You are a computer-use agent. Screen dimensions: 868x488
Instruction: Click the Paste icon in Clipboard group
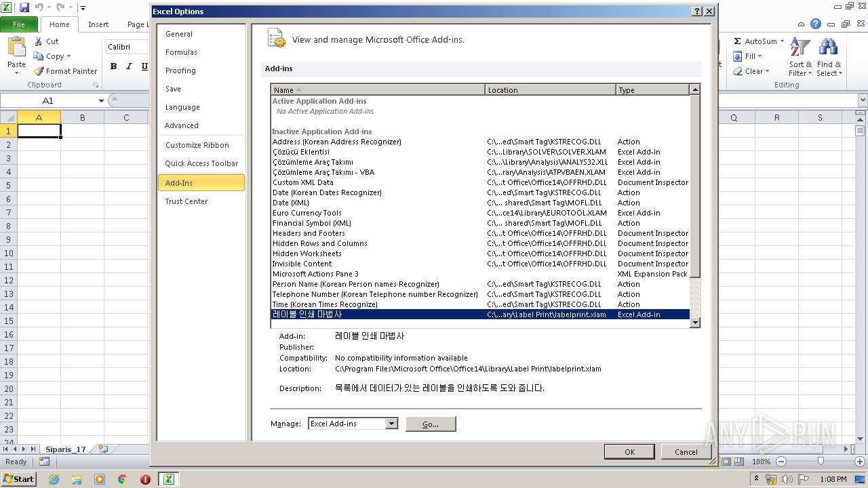[16, 47]
